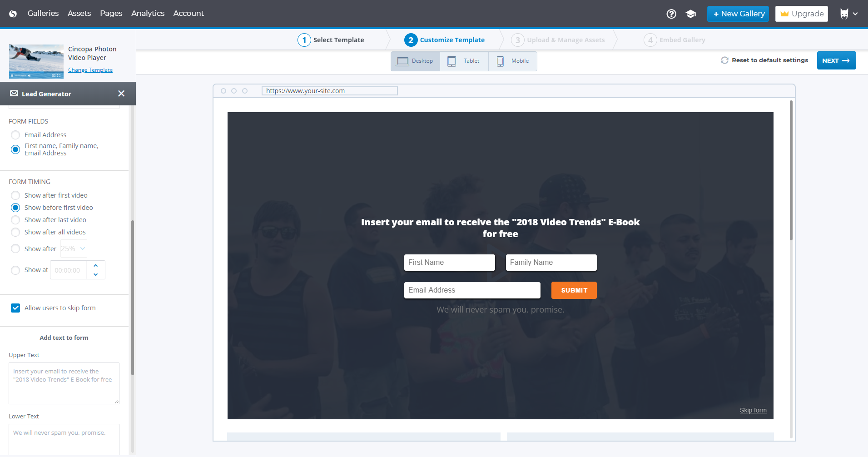The width and height of the screenshot is (868, 457).
Task: Click the graduation cap tutorials icon
Action: tap(690, 14)
